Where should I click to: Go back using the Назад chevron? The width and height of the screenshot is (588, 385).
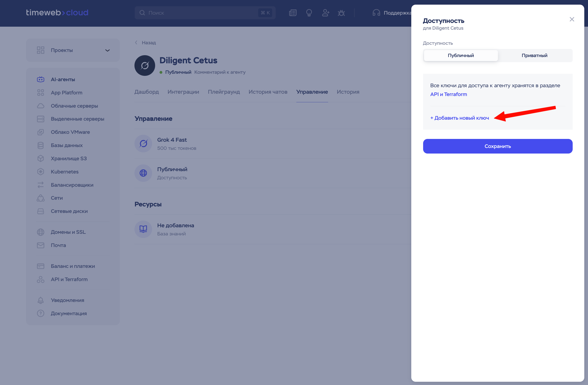[x=136, y=43]
